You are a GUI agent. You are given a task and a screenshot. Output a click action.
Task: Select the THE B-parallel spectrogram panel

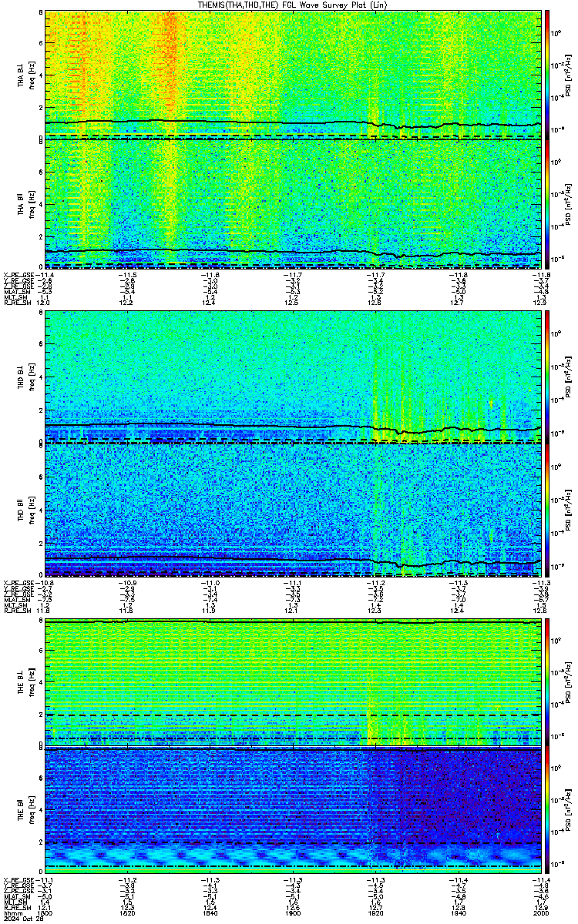pos(294,810)
